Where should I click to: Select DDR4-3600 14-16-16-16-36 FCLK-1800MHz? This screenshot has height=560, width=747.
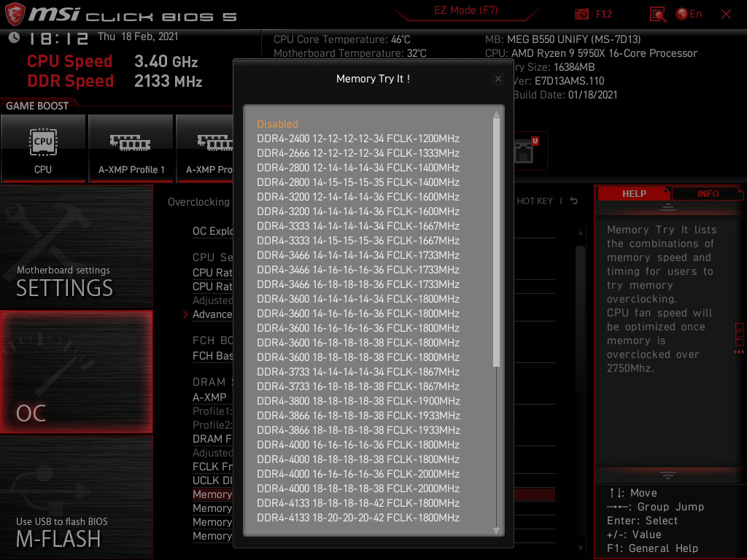pos(358,314)
